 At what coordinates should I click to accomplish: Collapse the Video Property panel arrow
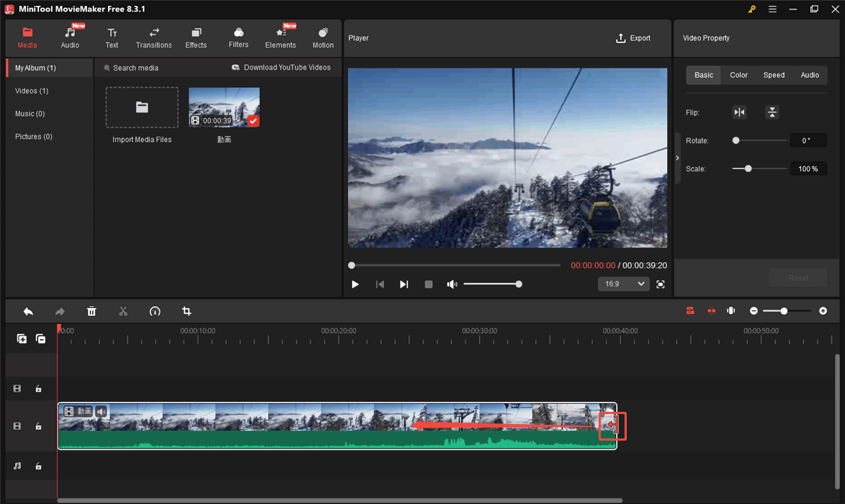677,158
